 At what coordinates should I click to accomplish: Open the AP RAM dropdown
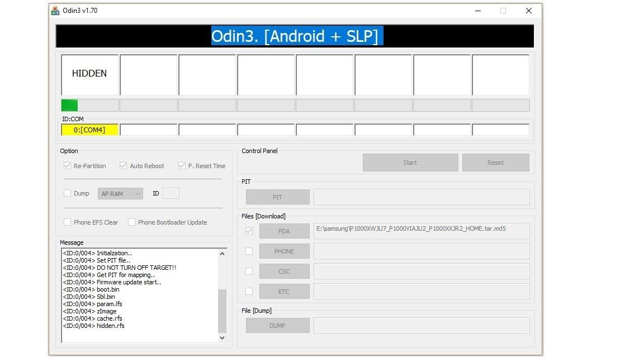point(120,194)
